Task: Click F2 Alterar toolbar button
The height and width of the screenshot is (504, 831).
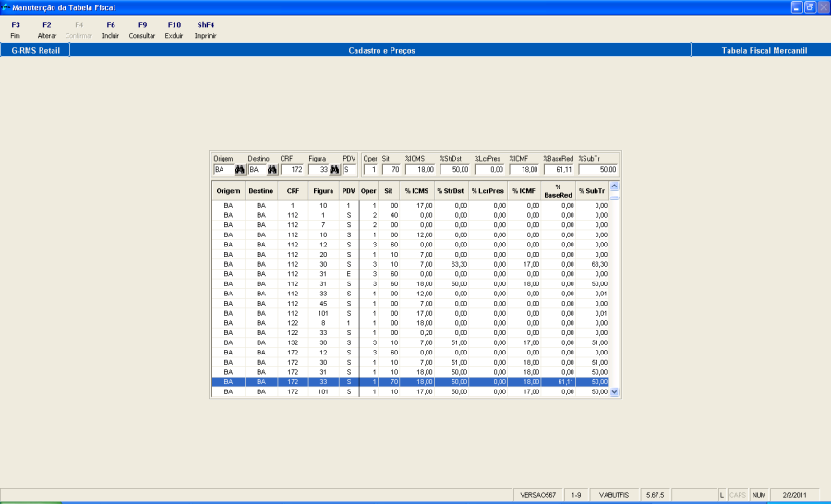Action: (x=47, y=30)
